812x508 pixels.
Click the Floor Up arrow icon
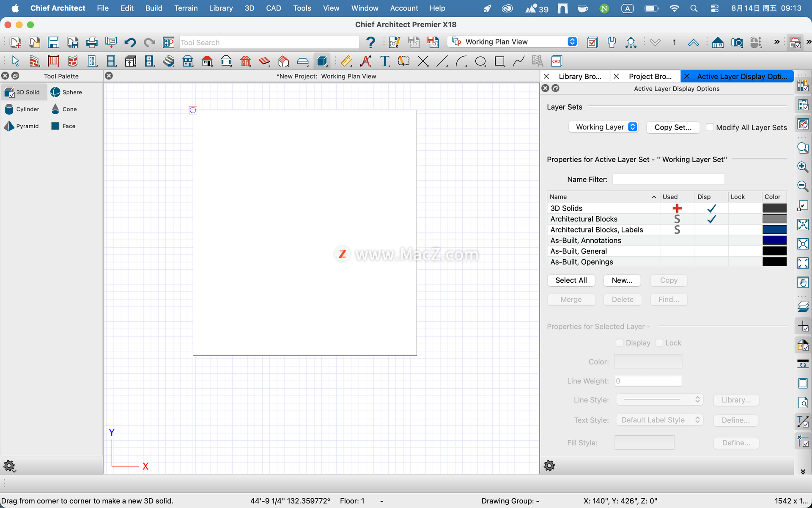(x=693, y=42)
